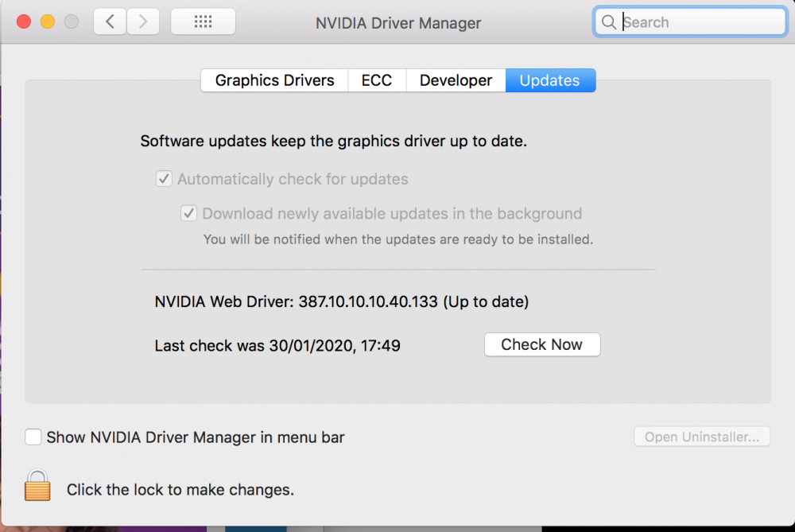Click the Check Now button
795x532 pixels.
(542, 344)
